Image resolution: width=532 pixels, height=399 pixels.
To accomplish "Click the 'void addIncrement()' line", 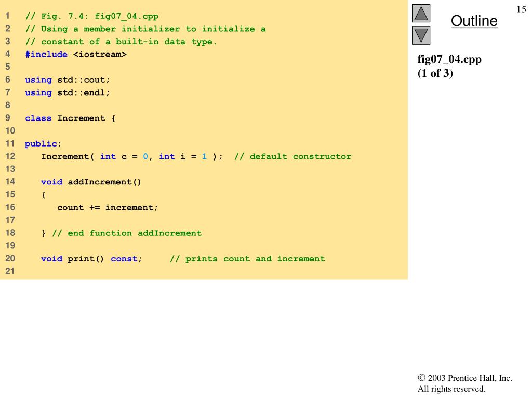I will (x=91, y=182).
